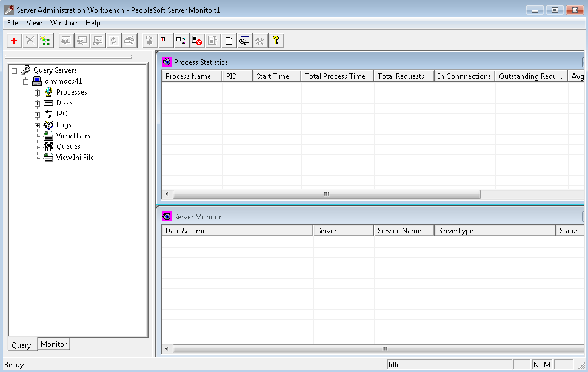Click the yellow question mark help icon
The image size is (588, 372).
(276, 41)
